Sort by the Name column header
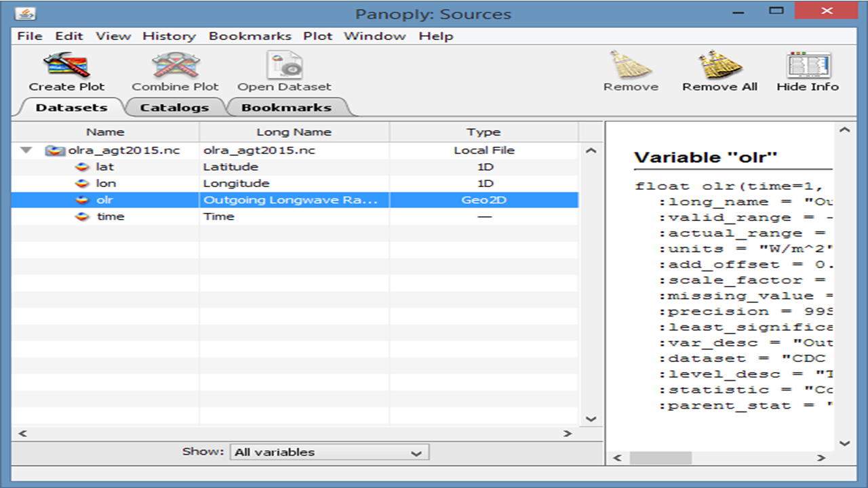The image size is (868, 488). pyautogui.click(x=105, y=132)
